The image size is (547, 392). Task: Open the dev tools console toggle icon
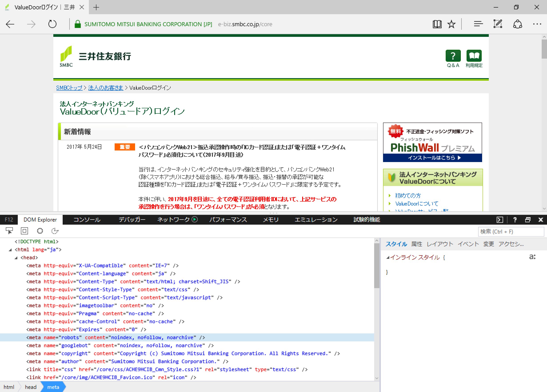click(500, 220)
